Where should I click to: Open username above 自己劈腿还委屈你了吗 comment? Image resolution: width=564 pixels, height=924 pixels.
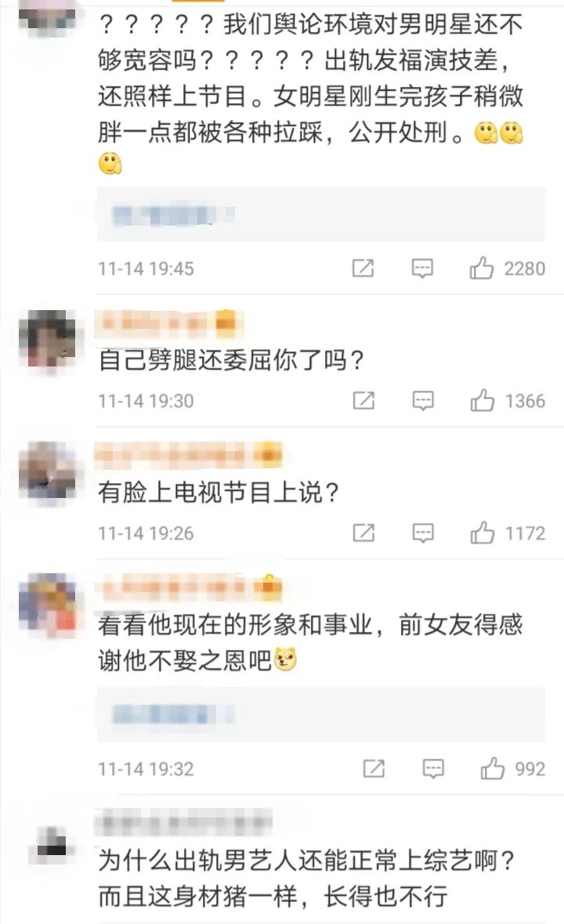[168, 323]
